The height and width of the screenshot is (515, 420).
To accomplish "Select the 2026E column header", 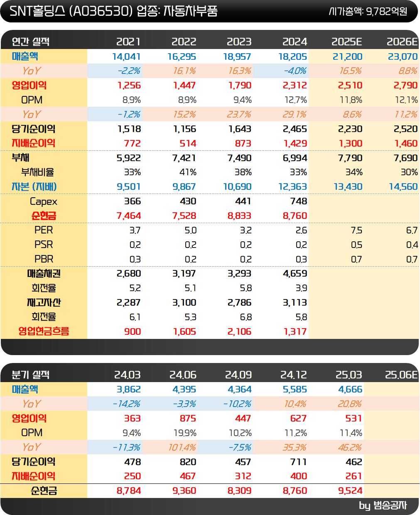I will tap(402, 42).
